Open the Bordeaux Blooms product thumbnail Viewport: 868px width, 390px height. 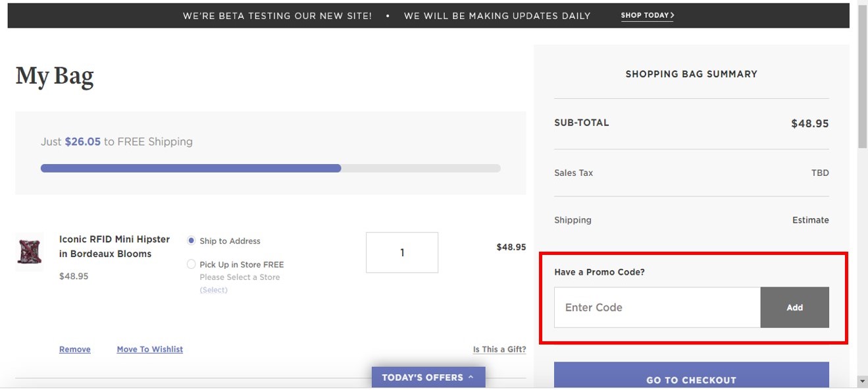(30, 252)
